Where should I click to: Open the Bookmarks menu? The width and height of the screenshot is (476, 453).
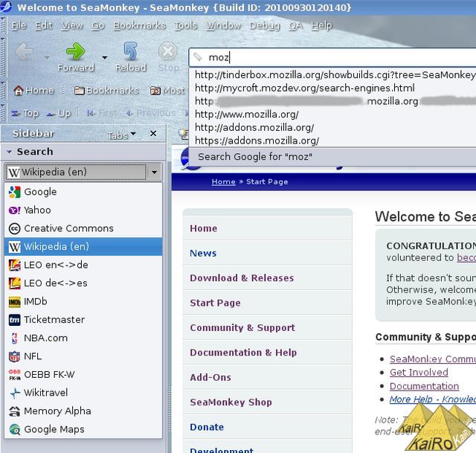point(139,25)
